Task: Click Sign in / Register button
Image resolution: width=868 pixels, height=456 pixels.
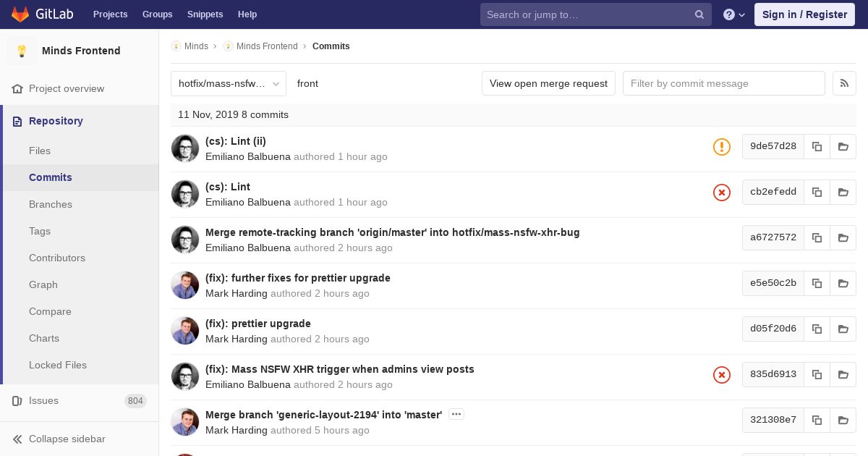Action: (x=804, y=14)
